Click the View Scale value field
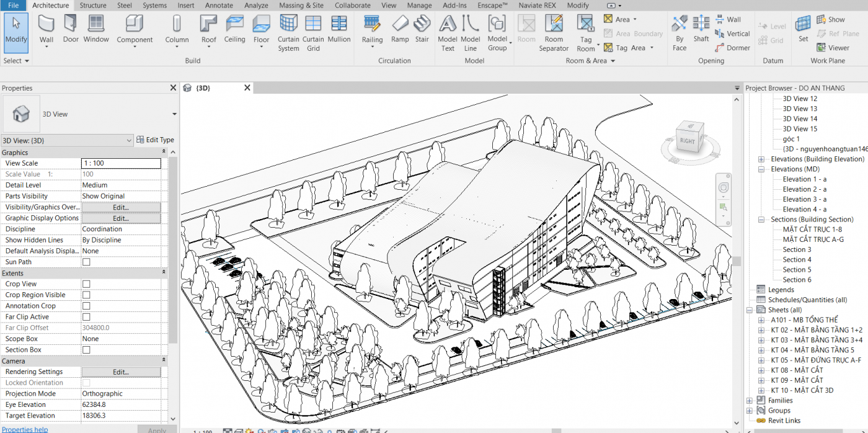This screenshot has width=868, height=433. [121, 164]
